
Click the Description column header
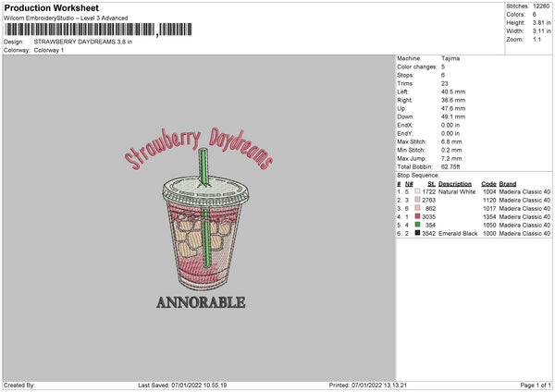click(x=455, y=184)
